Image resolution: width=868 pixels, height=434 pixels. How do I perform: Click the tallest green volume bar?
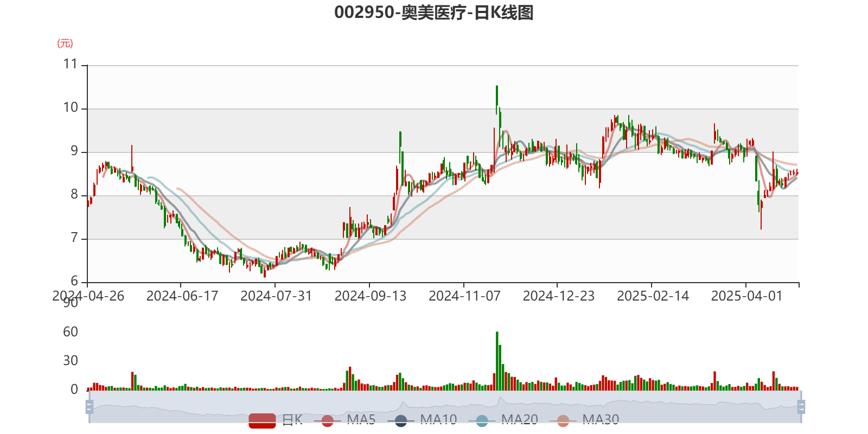[x=497, y=361]
